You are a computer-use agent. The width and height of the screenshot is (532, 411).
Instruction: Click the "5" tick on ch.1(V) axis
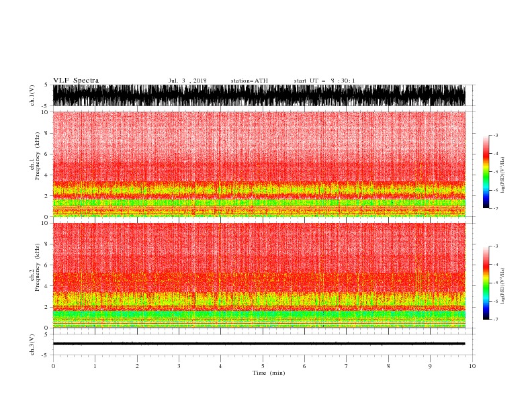[x=46, y=85]
